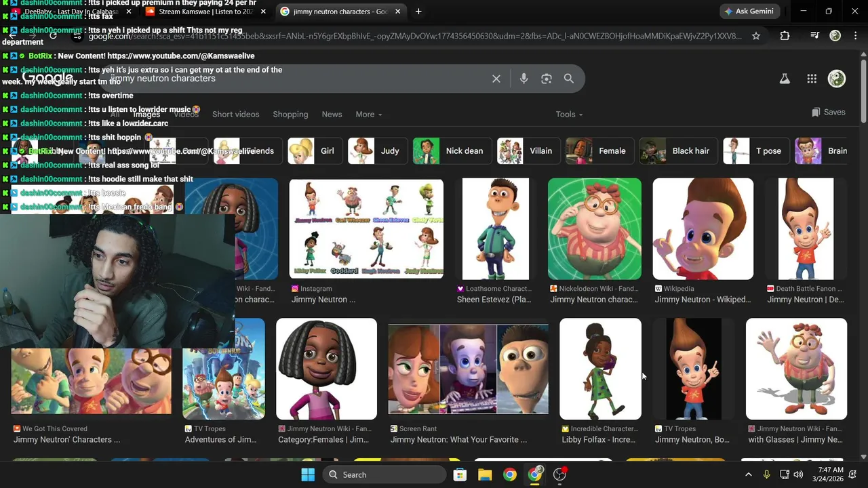Open the Screen Rant collage thumbnail
868x488 pixels.
(x=468, y=369)
